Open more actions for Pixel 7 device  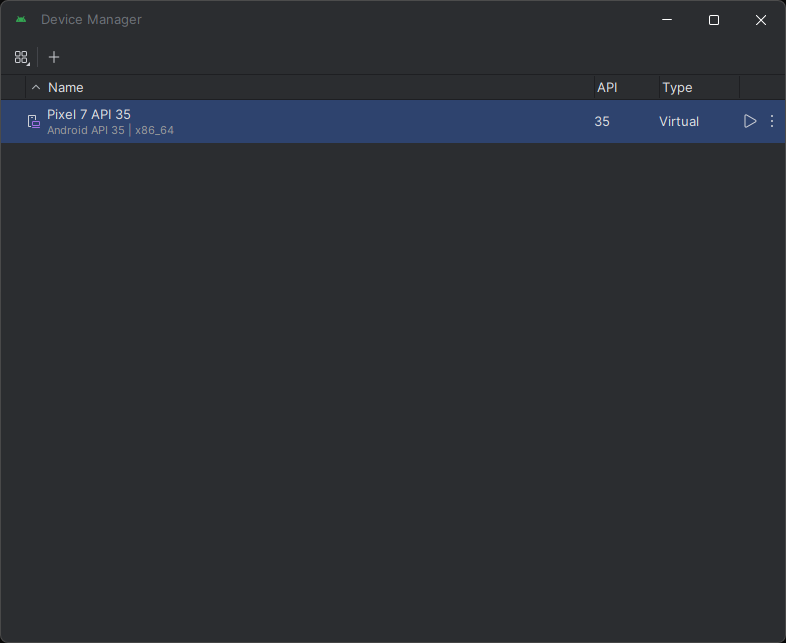coord(771,121)
